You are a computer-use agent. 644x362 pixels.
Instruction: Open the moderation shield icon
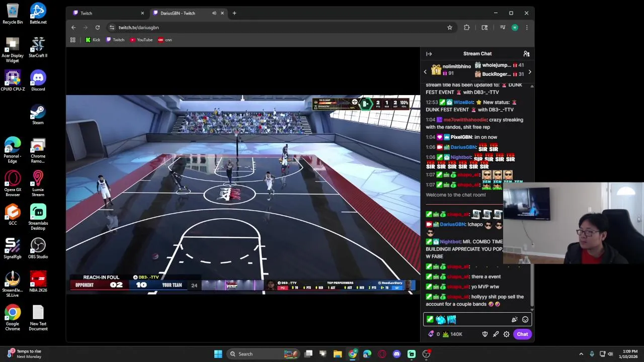click(485, 334)
